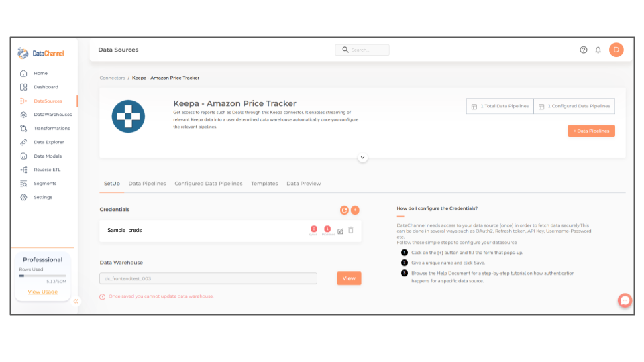The height and width of the screenshot is (362, 644).
Task: Delete the Sample_creds credential
Action: point(351,230)
